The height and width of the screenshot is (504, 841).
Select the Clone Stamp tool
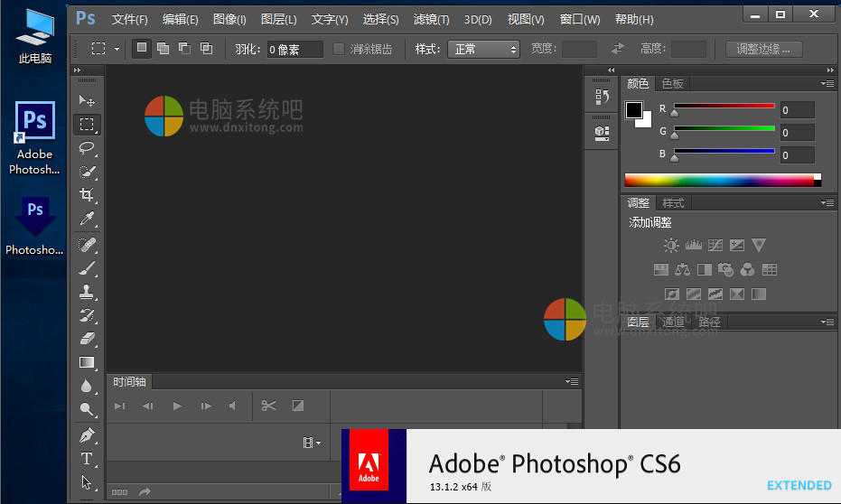pos(87,292)
